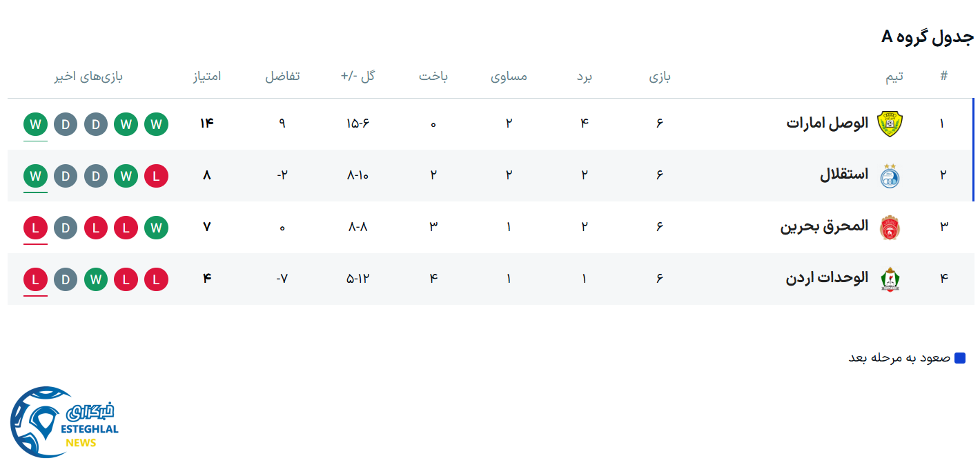Open المحرق بحرین team name link
The image size is (980, 476).
[824, 227]
